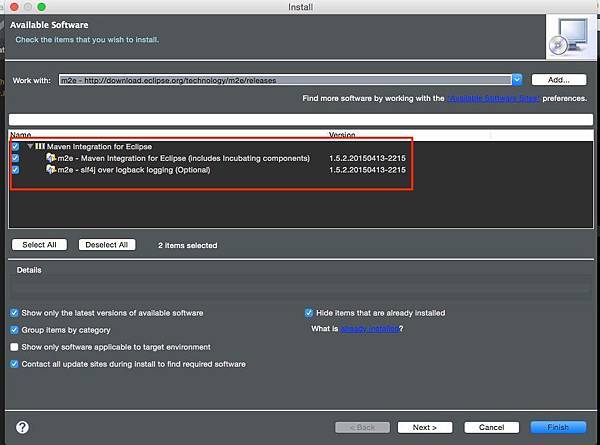Open the already installed link

pyautogui.click(x=369, y=329)
